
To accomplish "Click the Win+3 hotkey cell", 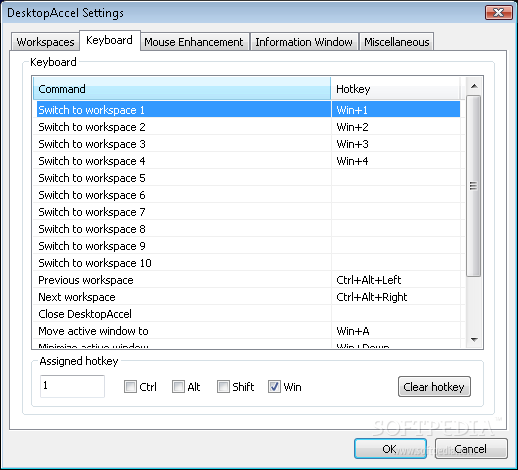I will pyautogui.click(x=396, y=144).
